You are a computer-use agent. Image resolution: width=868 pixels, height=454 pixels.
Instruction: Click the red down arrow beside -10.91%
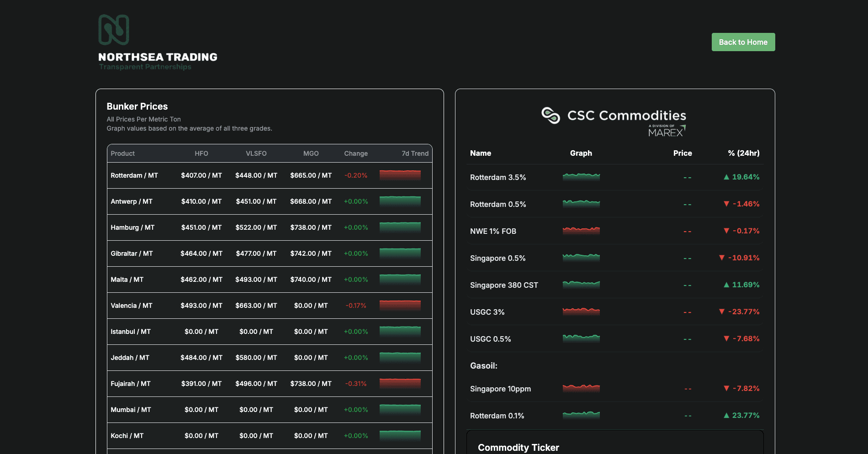tap(722, 258)
